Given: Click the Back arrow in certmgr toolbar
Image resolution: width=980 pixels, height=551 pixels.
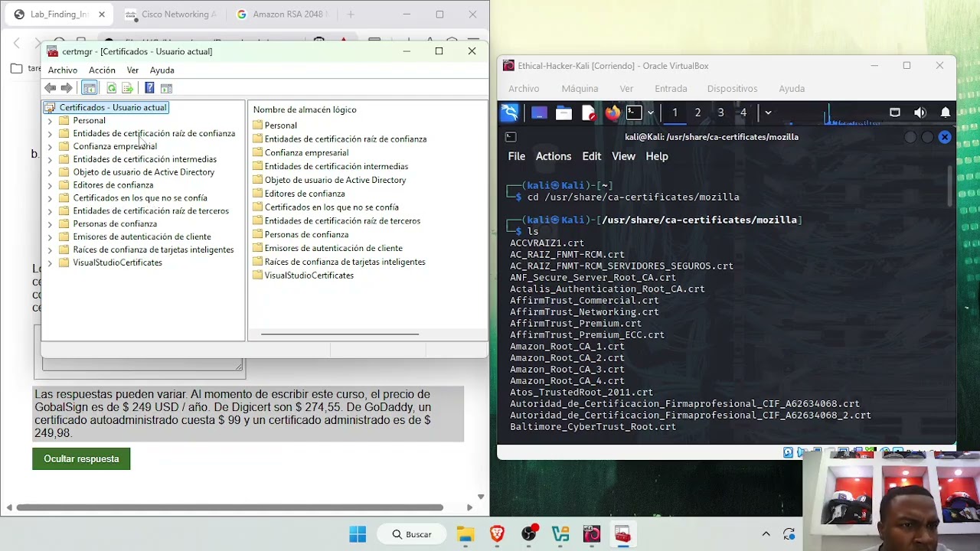Looking at the screenshot, I should click(51, 88).
